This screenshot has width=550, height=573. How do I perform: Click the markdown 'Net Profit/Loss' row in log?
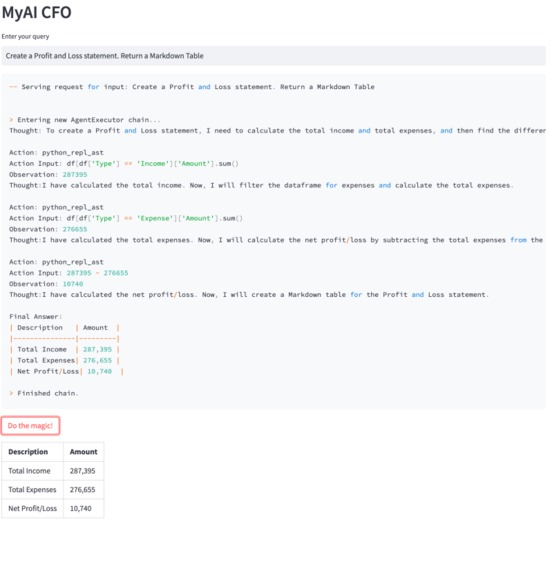(x=67, y=372)
